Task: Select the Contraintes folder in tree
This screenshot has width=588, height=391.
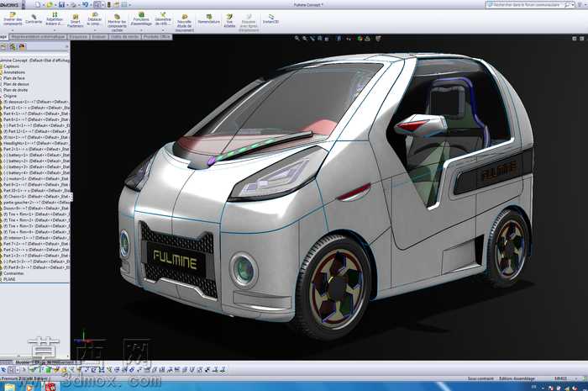Action: pyautogui.click(x=13, y=273)
